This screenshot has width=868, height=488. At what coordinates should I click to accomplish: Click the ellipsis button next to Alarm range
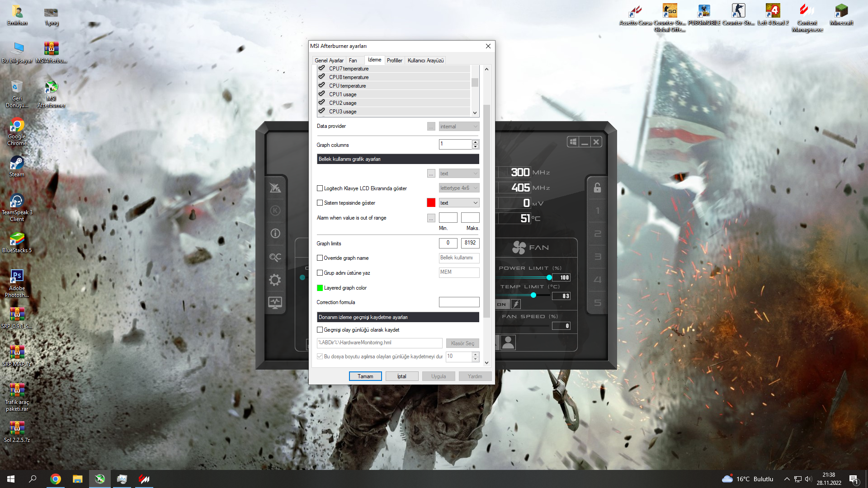(431, 218)
